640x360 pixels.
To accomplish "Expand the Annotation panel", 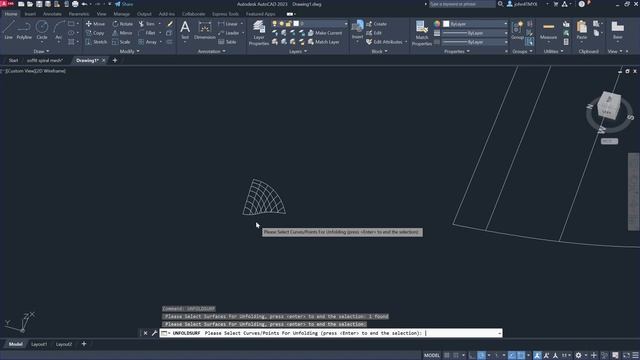I will (x=211, y=51).
